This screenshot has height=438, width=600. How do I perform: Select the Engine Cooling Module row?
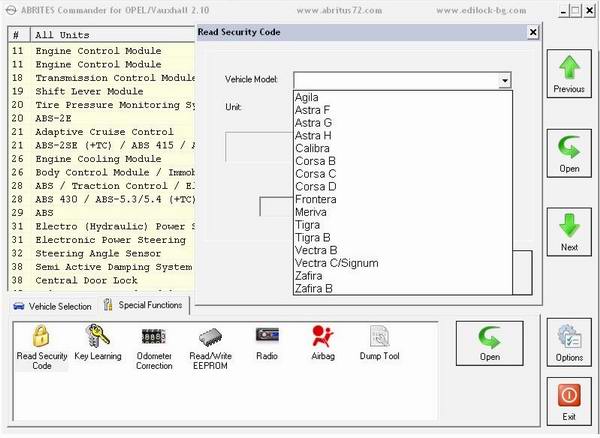click(102, 159)
